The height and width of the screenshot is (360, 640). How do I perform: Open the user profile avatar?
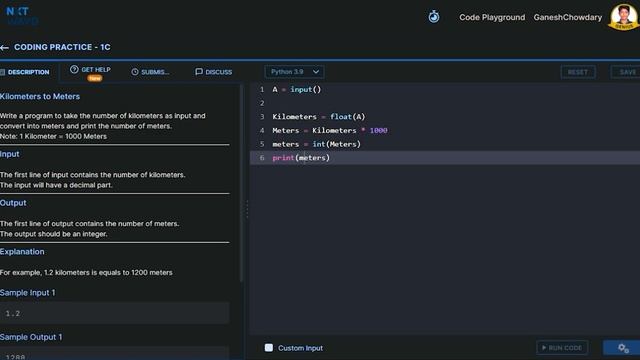[x=623, y=16]
